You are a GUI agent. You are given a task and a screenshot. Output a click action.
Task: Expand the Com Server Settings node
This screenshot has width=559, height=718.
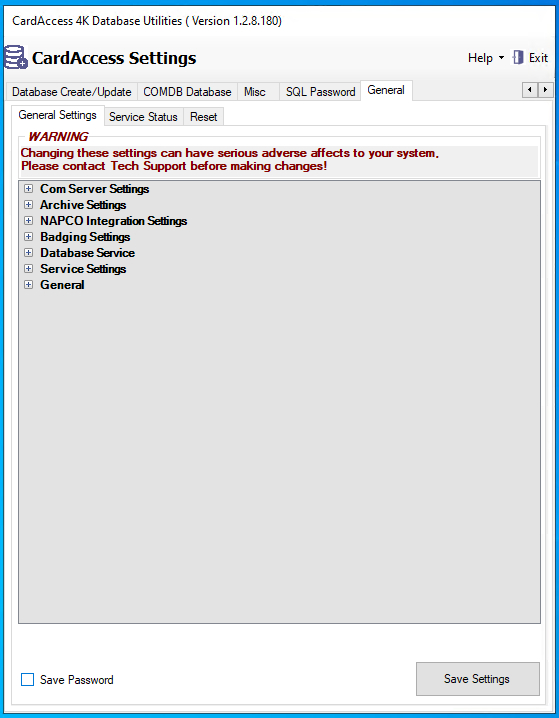28,189
